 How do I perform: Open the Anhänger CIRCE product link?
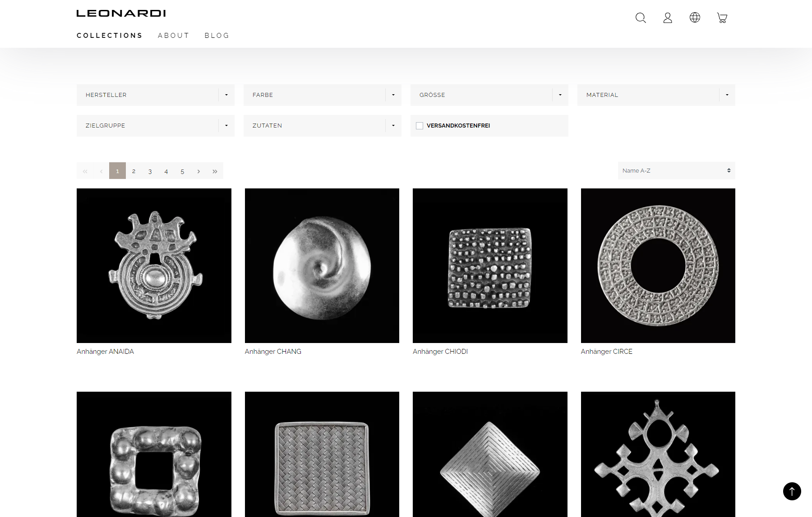(x=607, y=352)
